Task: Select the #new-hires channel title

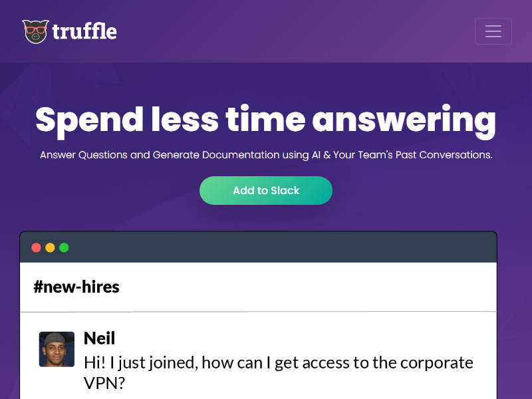Action: point(76,287)
